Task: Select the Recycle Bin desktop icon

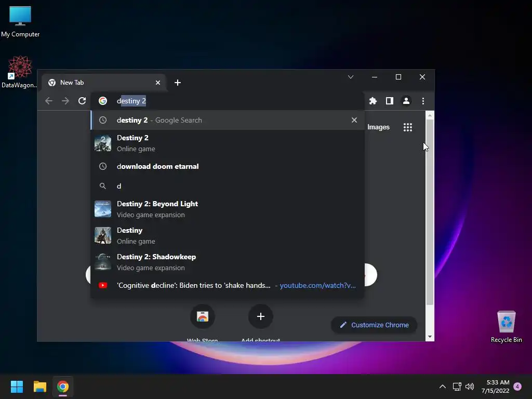Action: 506,327
